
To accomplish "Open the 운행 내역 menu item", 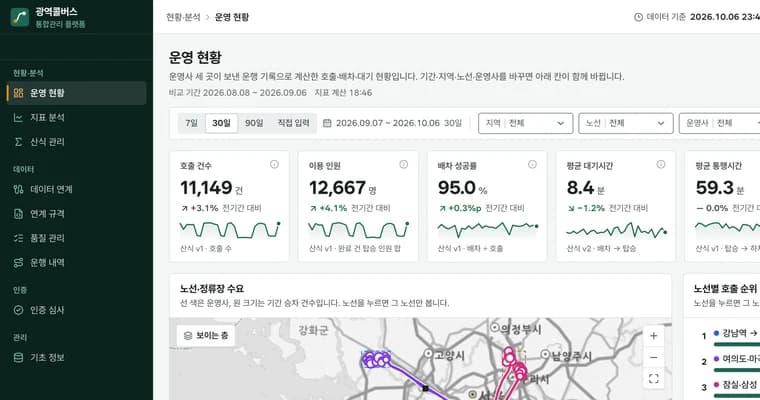I will (76, 262).
